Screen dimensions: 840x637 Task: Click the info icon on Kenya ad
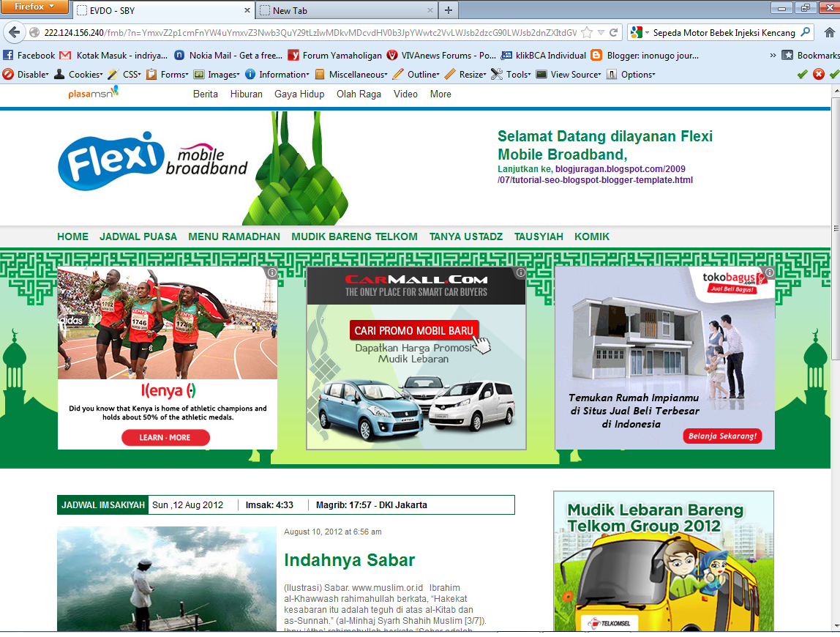pyautogui.click(x=272, y=272)
